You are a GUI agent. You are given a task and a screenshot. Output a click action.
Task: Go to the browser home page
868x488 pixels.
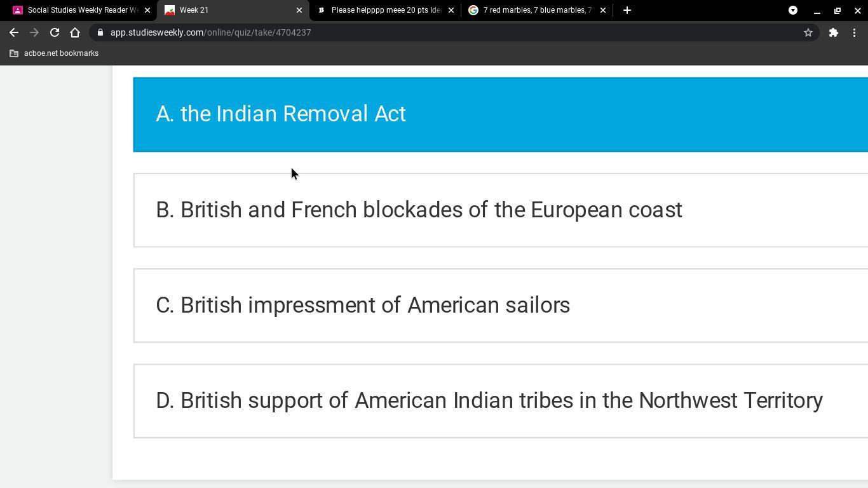(x=75, y=32)
